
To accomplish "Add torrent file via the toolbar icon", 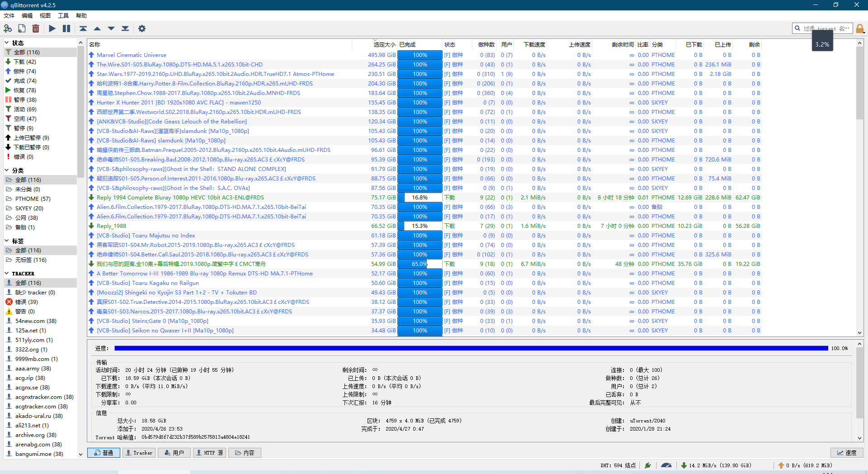I will [x=22, y=28].
